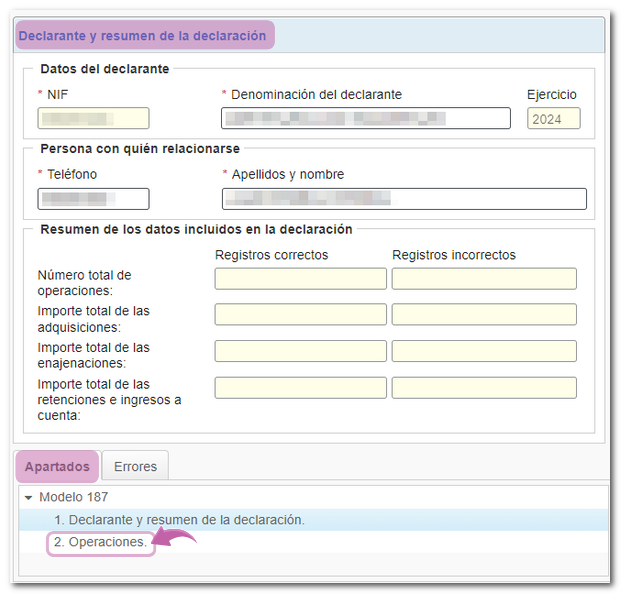Click the Modelo 187 tree label

coord(74,497)
